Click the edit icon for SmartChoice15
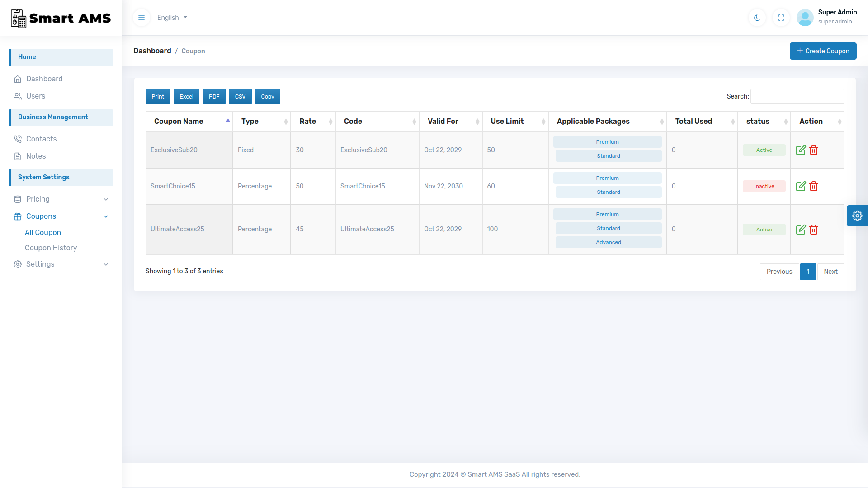The image size is (868, 488). point(801,185)
